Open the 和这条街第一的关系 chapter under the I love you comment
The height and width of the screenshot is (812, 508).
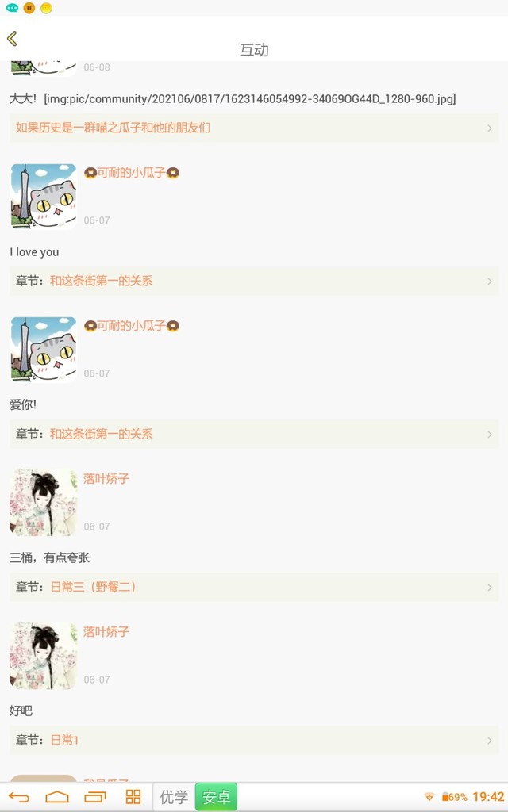pos(101,281)
